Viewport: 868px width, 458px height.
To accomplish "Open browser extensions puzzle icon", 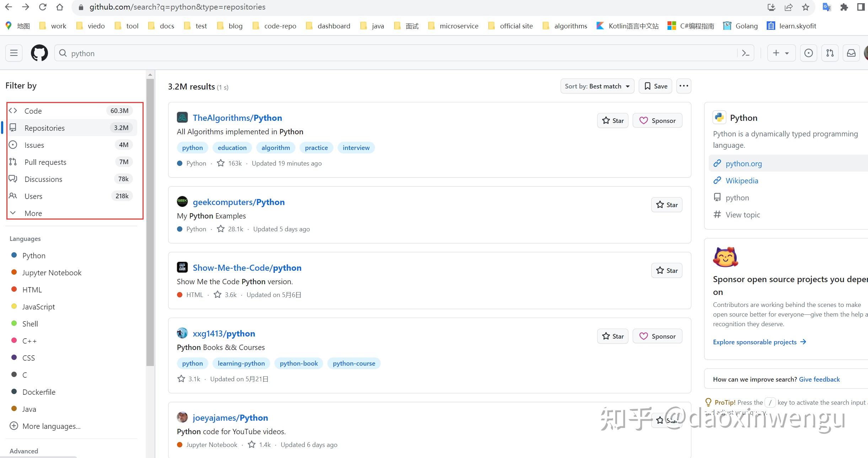I will coord(844,7).
